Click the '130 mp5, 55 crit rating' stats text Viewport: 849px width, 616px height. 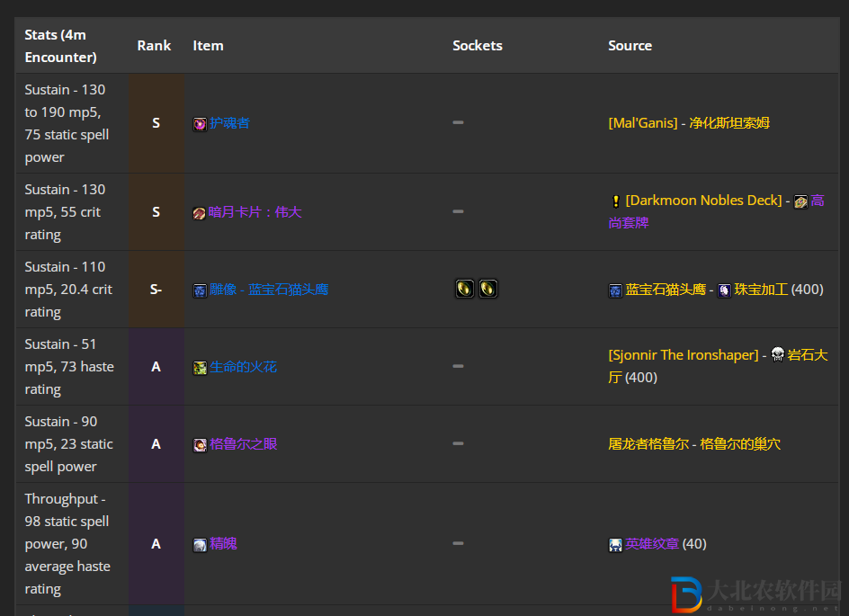65,212
